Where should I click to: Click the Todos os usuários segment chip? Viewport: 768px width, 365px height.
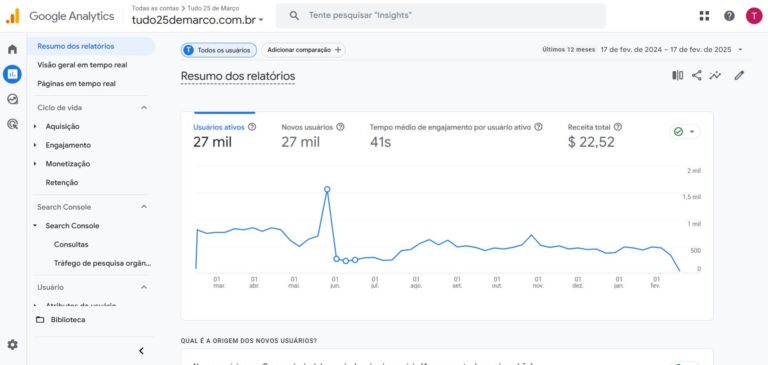click(219, 50)
